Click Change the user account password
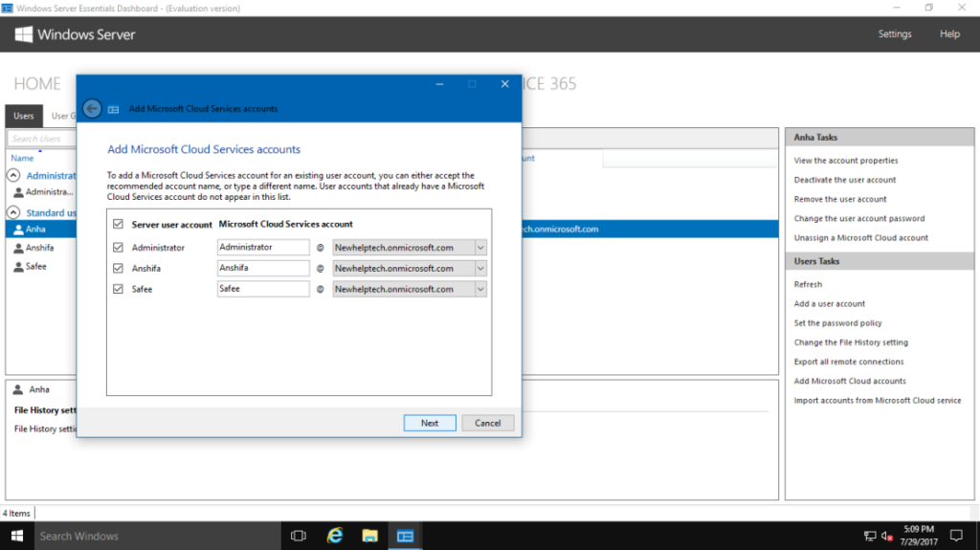The image size is (980, 550). pyautogui.click(x=858, y=219)
